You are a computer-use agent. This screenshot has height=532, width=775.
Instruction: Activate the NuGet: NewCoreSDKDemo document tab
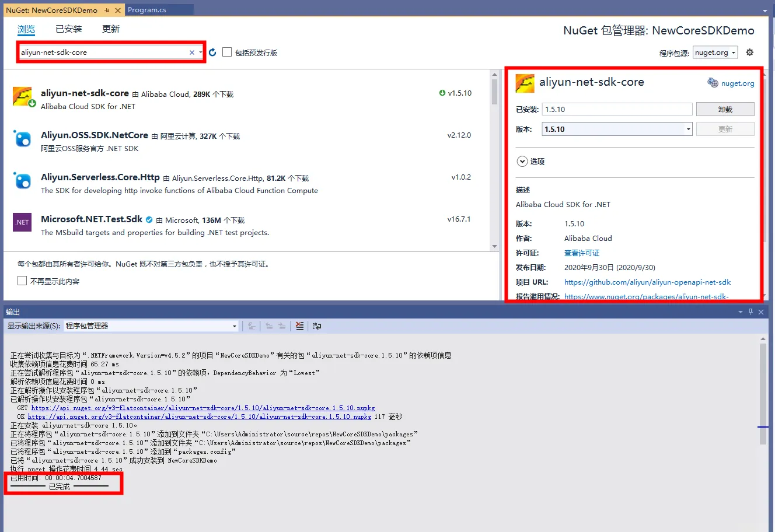52,10
